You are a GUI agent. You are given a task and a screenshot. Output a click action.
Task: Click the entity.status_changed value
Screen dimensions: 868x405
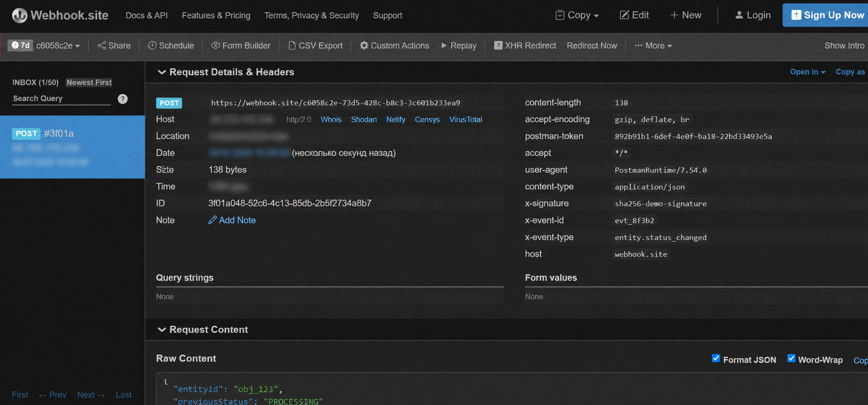pyautogui.click(x=660, y=238)
